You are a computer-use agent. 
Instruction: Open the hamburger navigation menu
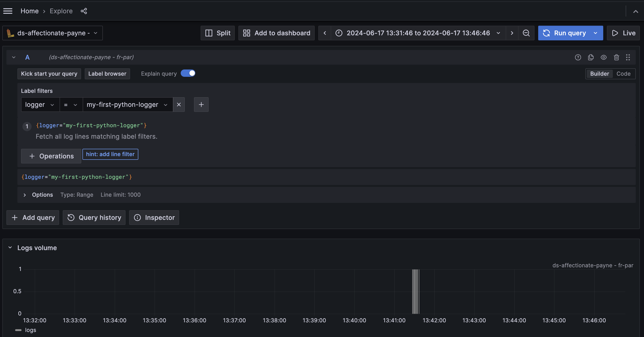point(8,11)
